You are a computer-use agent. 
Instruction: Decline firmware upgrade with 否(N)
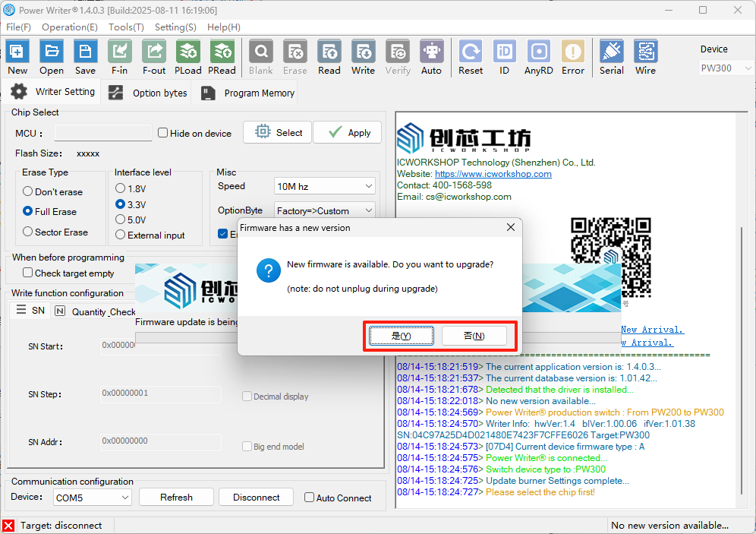474,336
